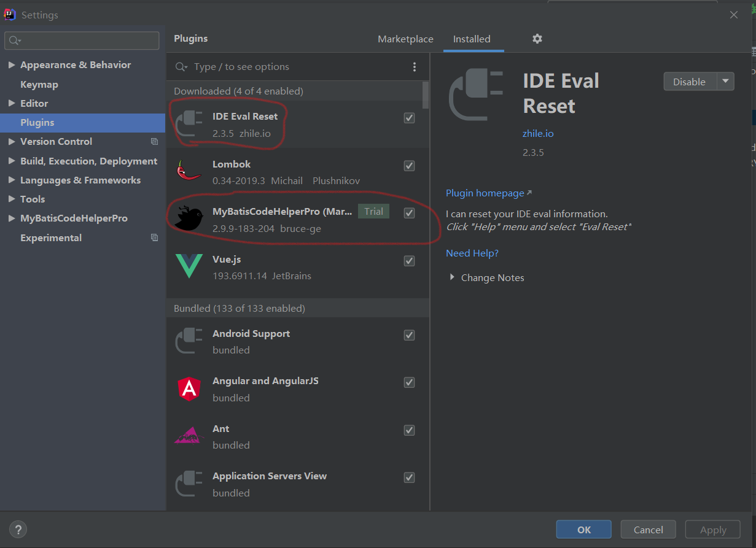Click the MyBatisCodeHelperPro bird icon
This screenshot has width=756, height=548.
click(x=188, y=219)
